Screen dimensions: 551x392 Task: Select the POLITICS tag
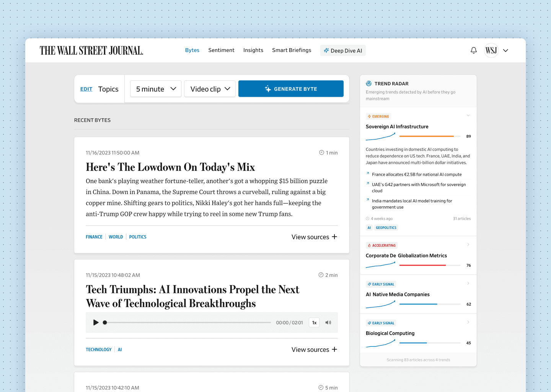(138, 237)
